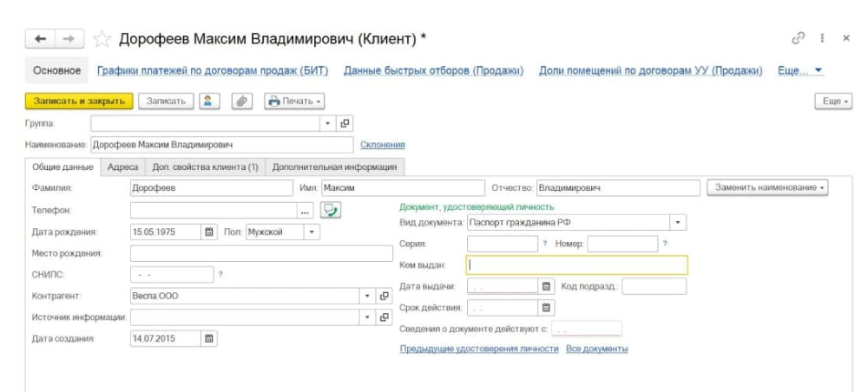Image resolution: width=868 pixels, height=392 pixels.
Task: Open calendar for Дата рождения
Action: 208,232
